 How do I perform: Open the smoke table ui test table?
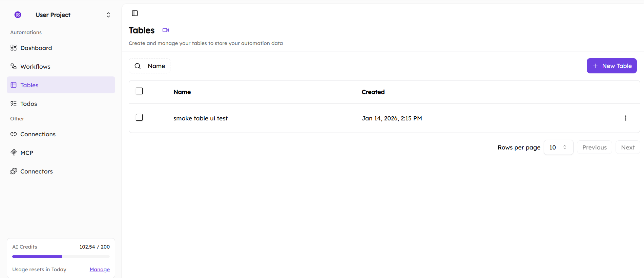[201, 118]
